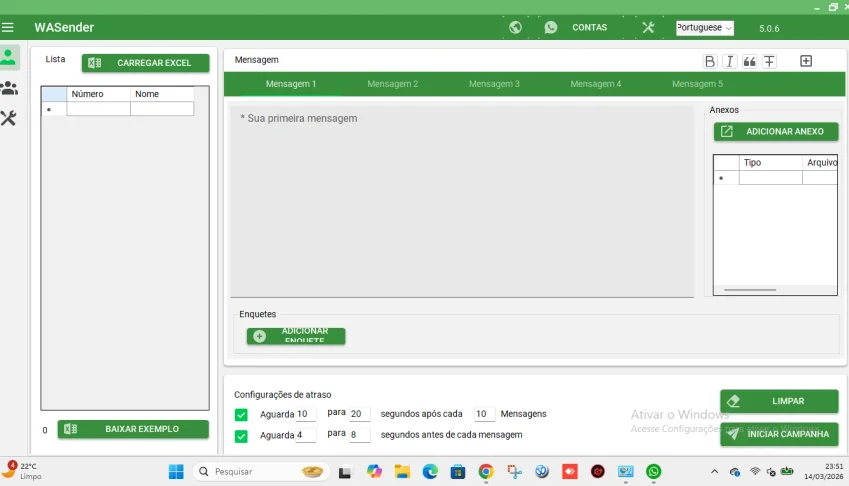
Task: Click the empty Número cell in list
Action: [99, 109]
